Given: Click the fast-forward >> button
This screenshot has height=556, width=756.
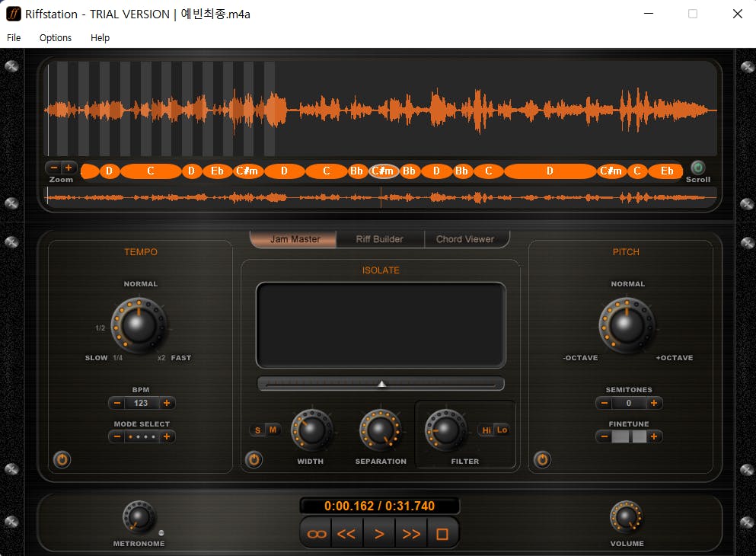Looking at the screenshot, I should [x=411, y=534].
